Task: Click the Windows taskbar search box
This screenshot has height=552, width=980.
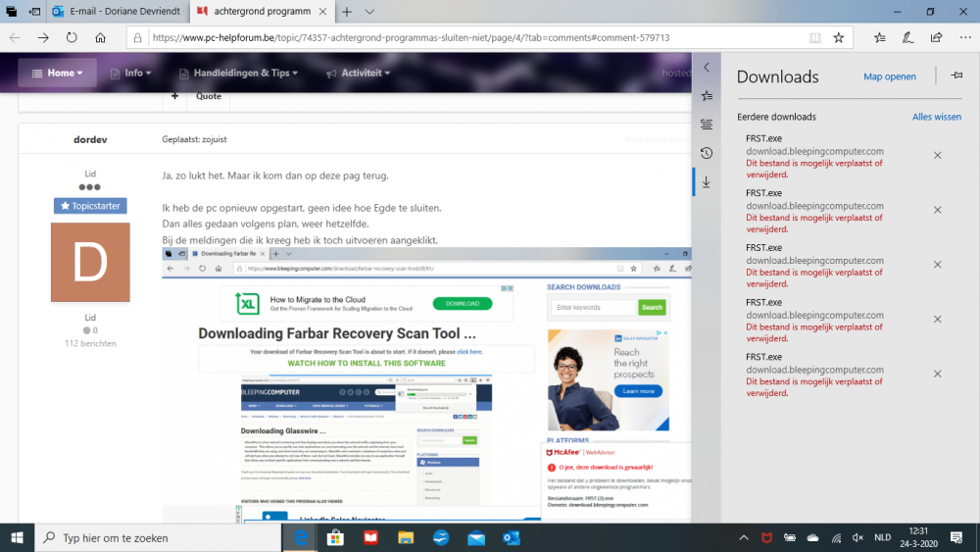Action: click(158, 537)
